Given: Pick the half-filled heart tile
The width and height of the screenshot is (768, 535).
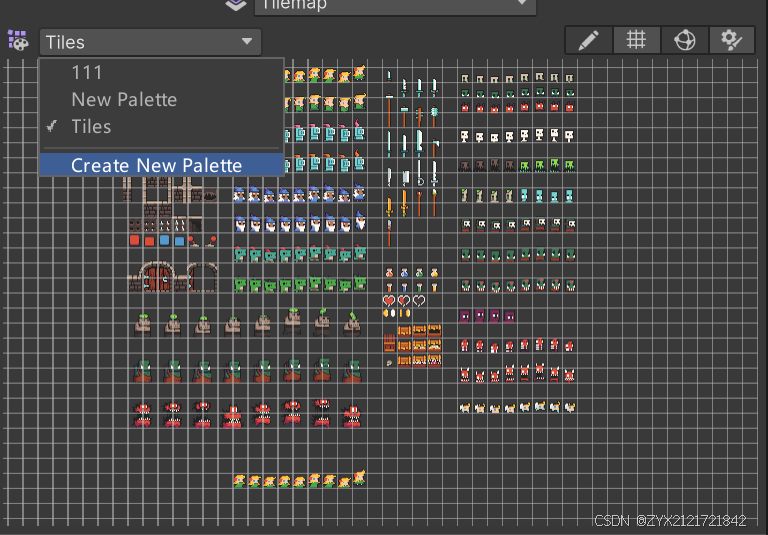Looking at the screenshot, I should tap(404, 300).
